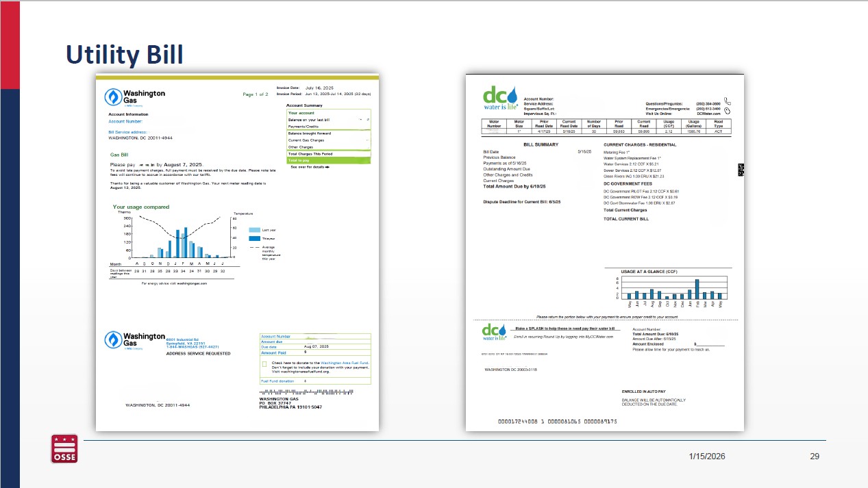Click the 'This year' dark blue legend swatch
Viewport: 868px width, 488px height.
(254, 238)
